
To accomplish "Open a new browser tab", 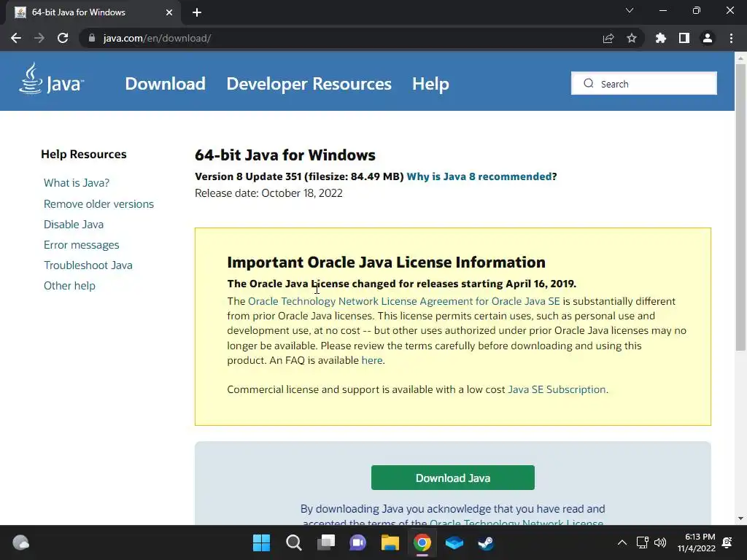I will pyautogui.click(x=197, y=12).
